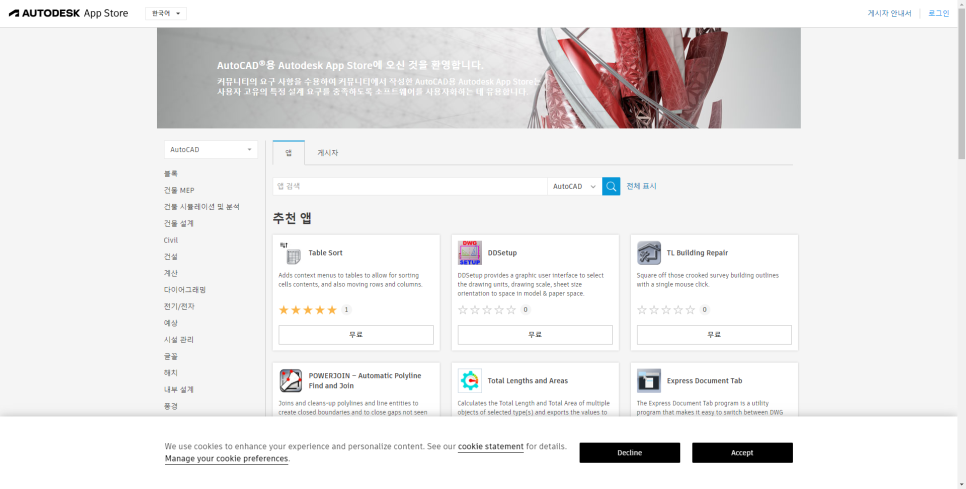This screenshot has height=489, width=966.
Task: Click the Decline cookies button
Action: [629, 453]
